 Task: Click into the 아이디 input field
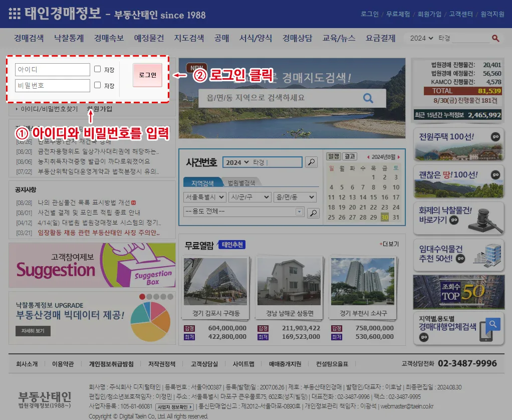52,70
